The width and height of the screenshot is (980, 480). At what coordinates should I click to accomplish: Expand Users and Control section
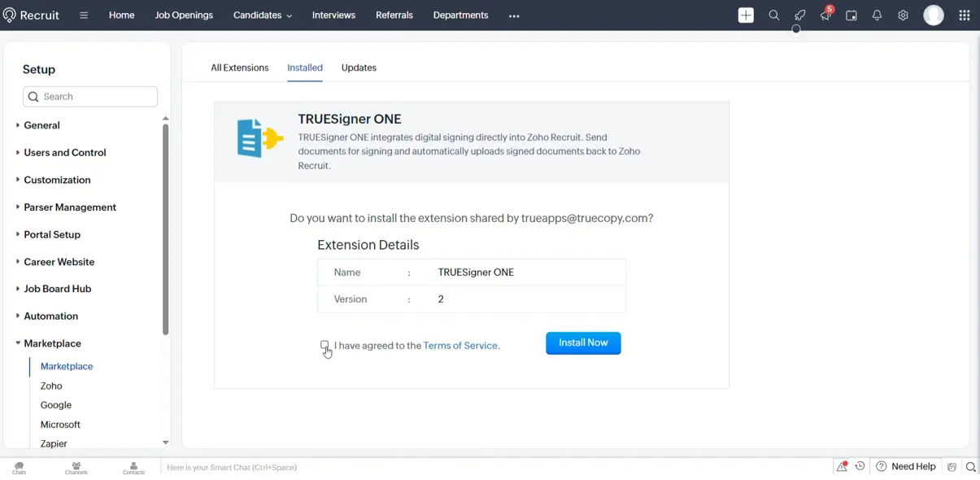click(61, 152)
